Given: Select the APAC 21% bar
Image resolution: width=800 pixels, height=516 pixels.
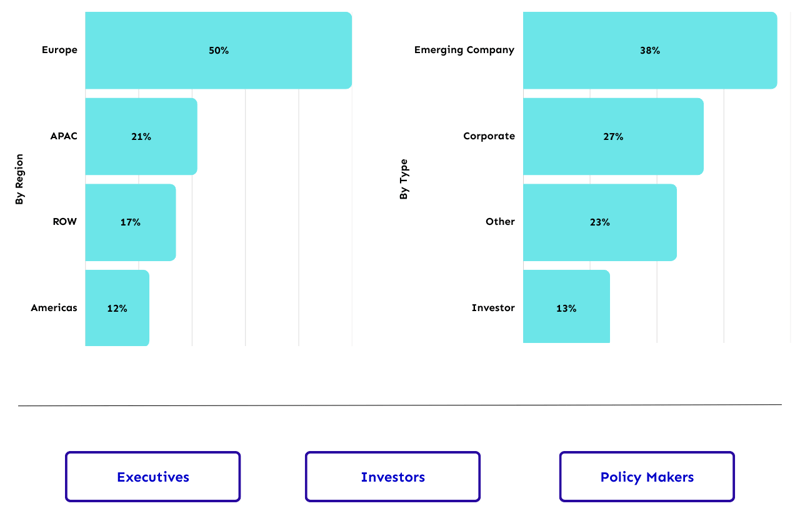Looking at the screenshot, I should click(x=141, y=136).
